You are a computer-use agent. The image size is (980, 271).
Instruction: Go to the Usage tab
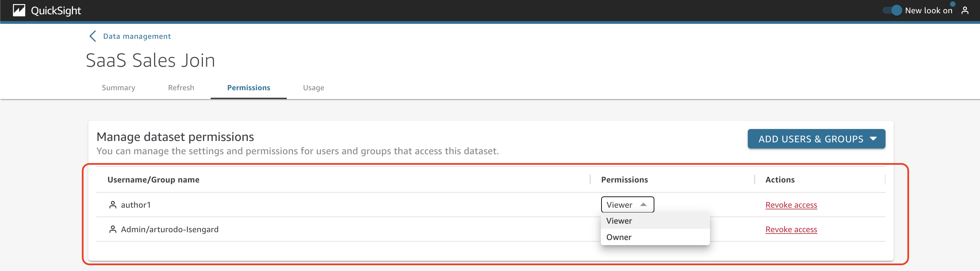click(x=313, y=88)
